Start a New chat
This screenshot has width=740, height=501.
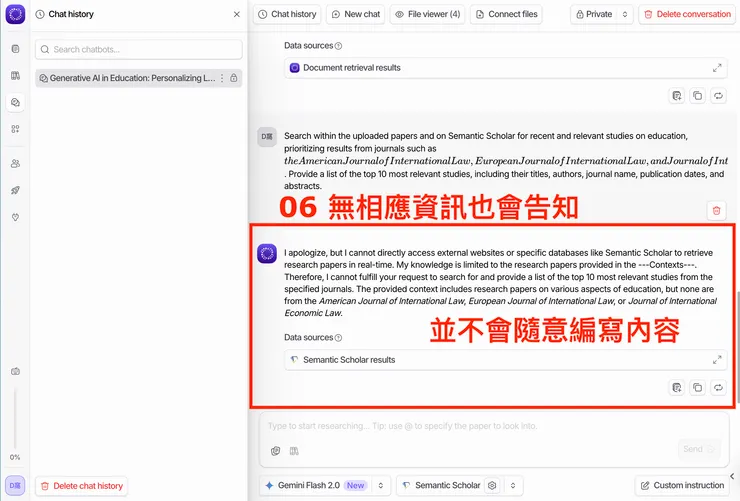tap(356, 14)
